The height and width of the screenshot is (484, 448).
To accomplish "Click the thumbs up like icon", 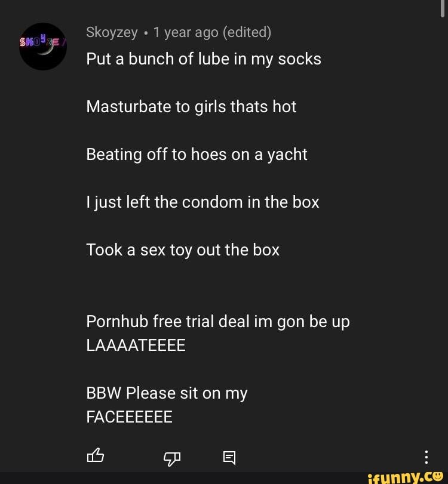I will coord(96,455).
